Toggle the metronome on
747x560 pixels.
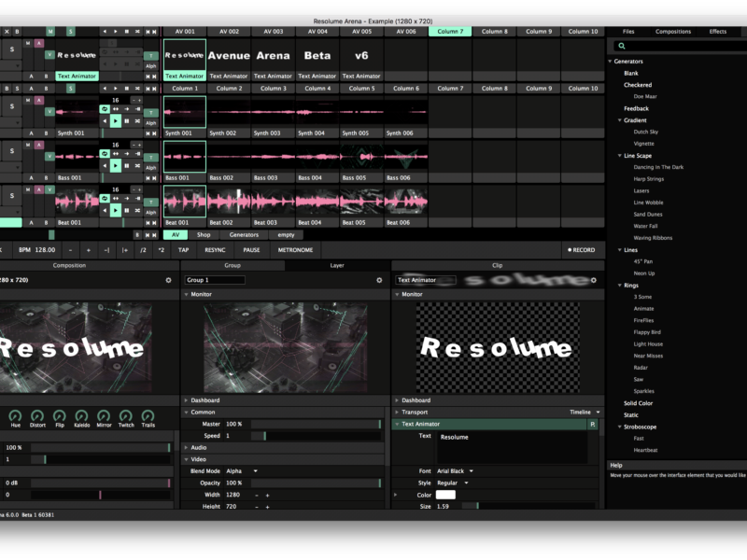click(x=295, y=250)
